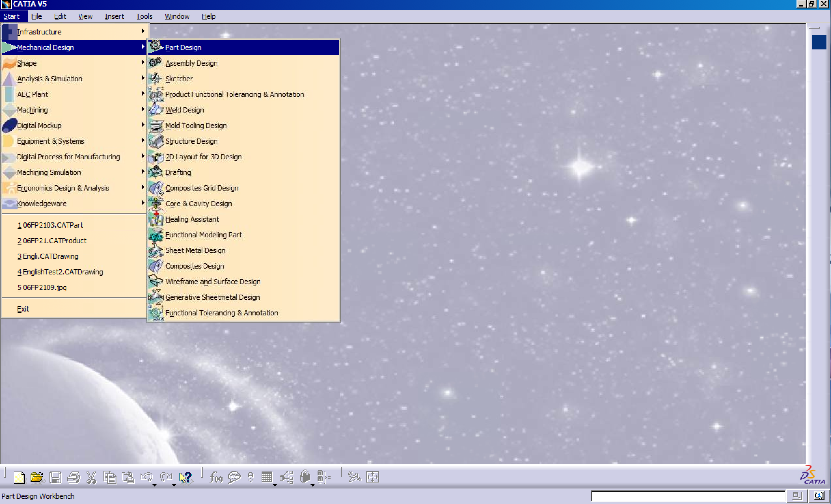
Task: Click the info bubble icon in status bar
Action: 819,496
